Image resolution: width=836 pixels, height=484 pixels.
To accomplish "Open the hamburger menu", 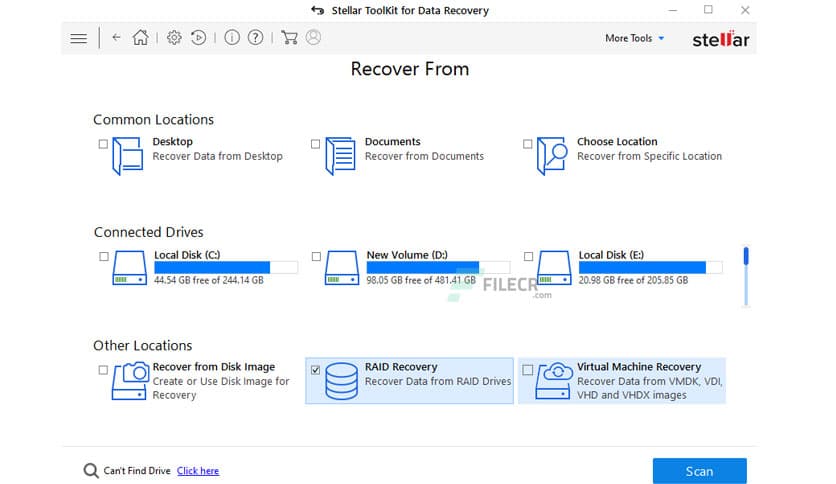I will 78,38.
